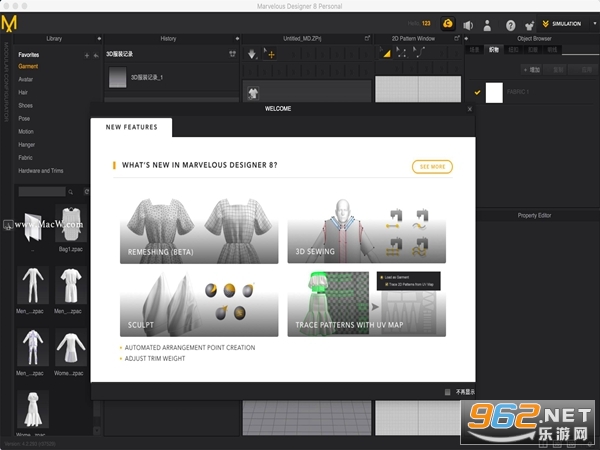Select the Hair category in Library
The image size is (600, 450).
click(23, 93)
